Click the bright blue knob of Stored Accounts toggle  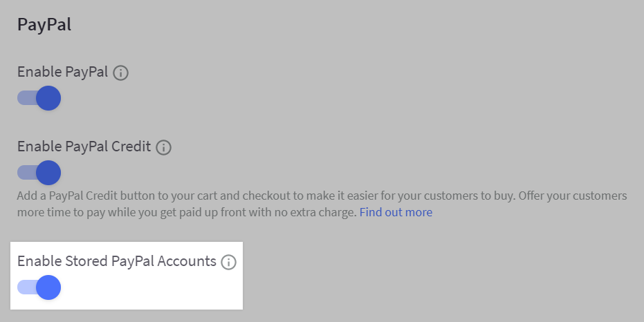point(48,287)
